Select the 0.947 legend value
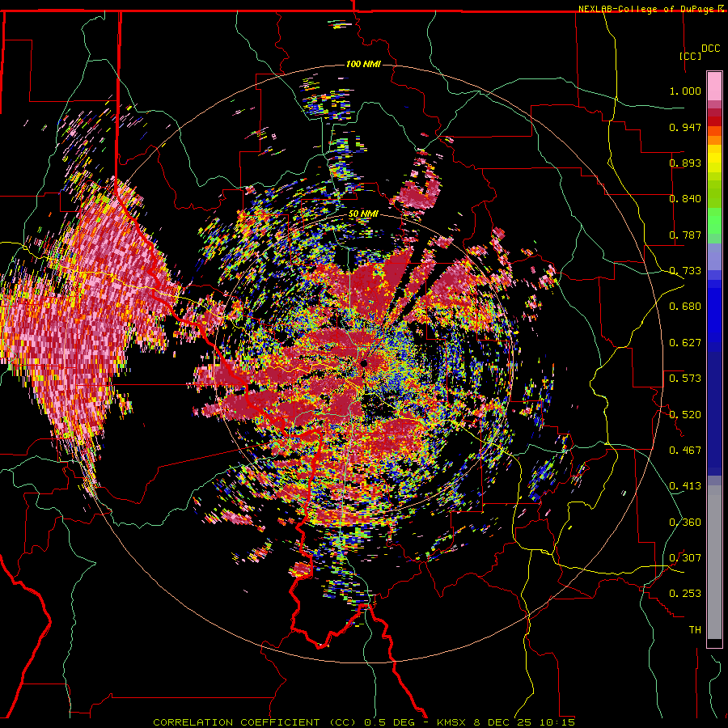The width and height of the screenshot is (728, 728). (x=685, y=127)
